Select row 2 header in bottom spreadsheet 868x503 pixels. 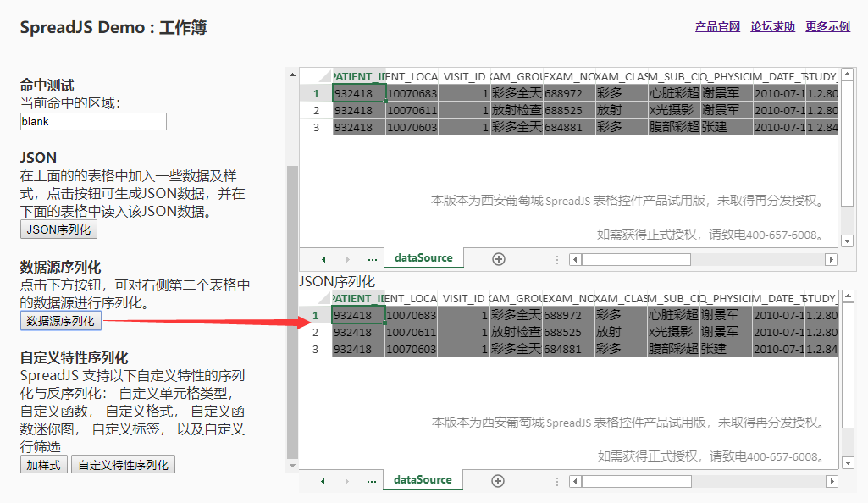click(316, 332)
